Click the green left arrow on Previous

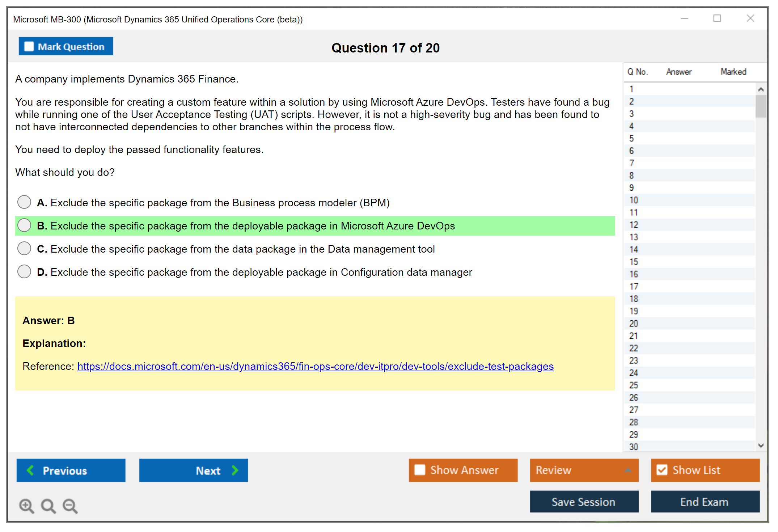31,470
